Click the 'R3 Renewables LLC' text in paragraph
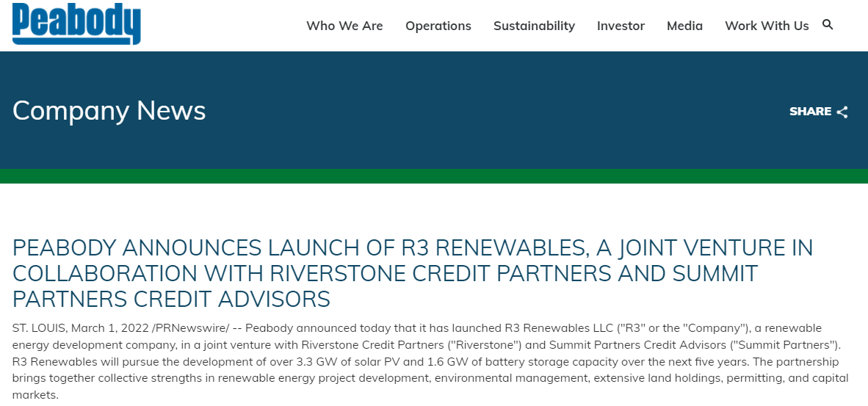 point(557,328)
